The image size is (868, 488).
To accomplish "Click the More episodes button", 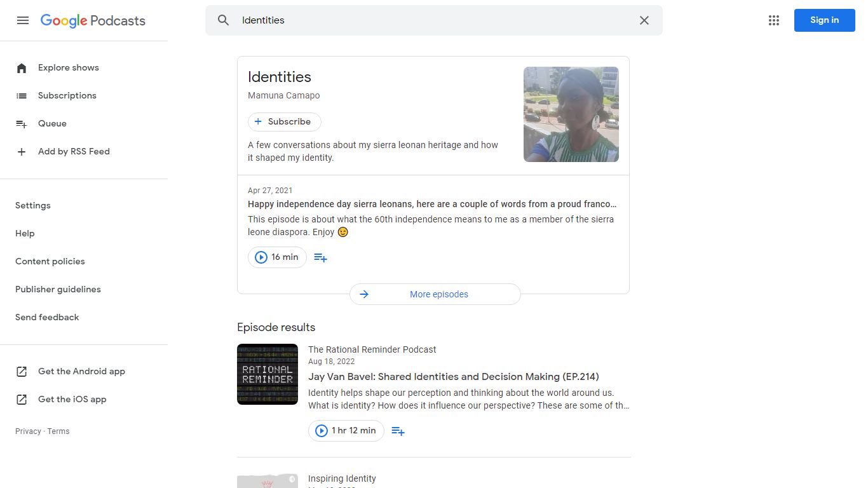I will (435, 294).
